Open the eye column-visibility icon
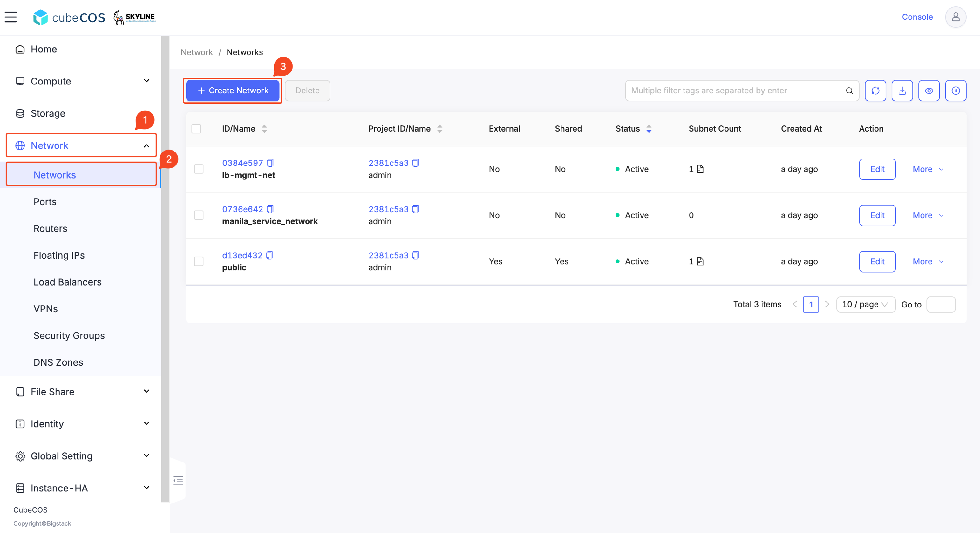 [x=929, y=91]
